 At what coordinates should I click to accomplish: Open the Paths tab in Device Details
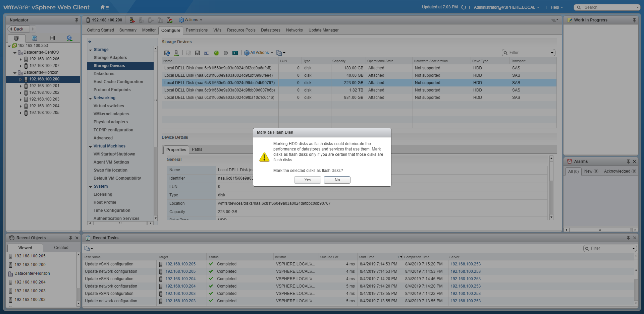point(197,149)
